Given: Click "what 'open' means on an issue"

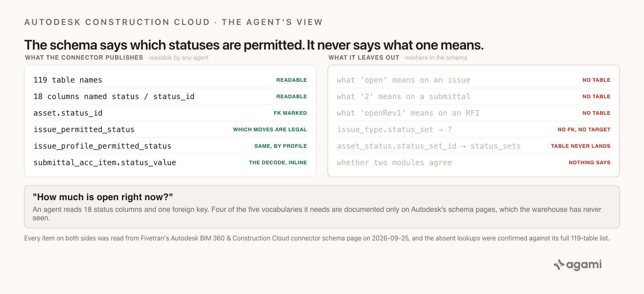Looking at the screenshot, I should [x=404, y=80].
